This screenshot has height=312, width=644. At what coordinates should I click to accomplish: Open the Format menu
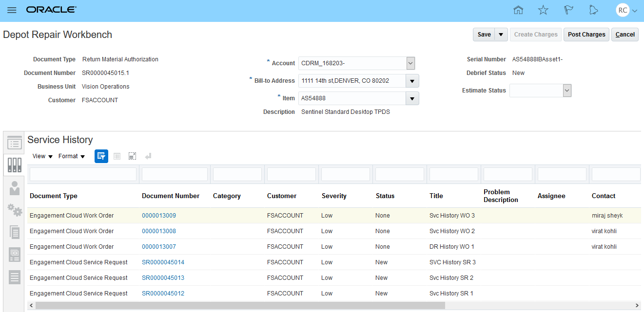[x=72, y=156]
